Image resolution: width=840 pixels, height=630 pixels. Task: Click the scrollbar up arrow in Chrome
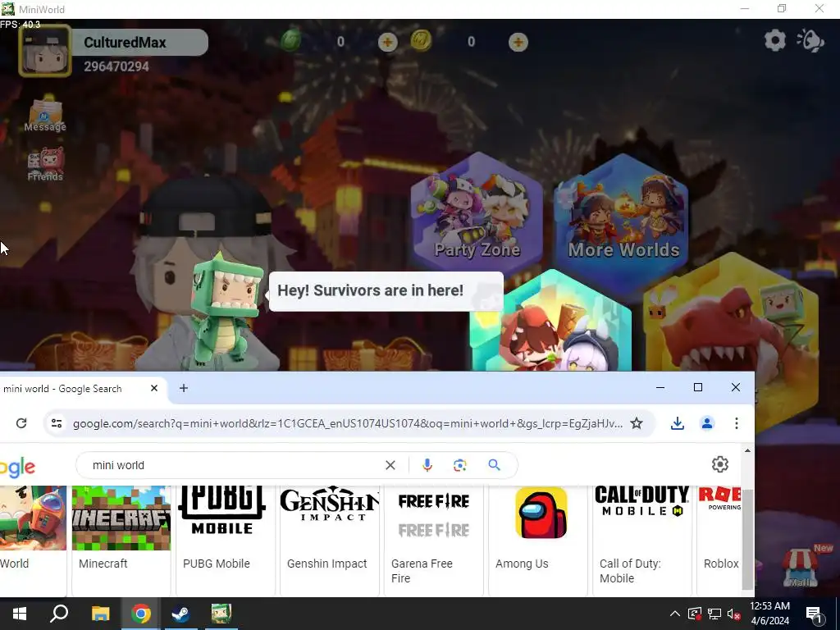(747, 450)
